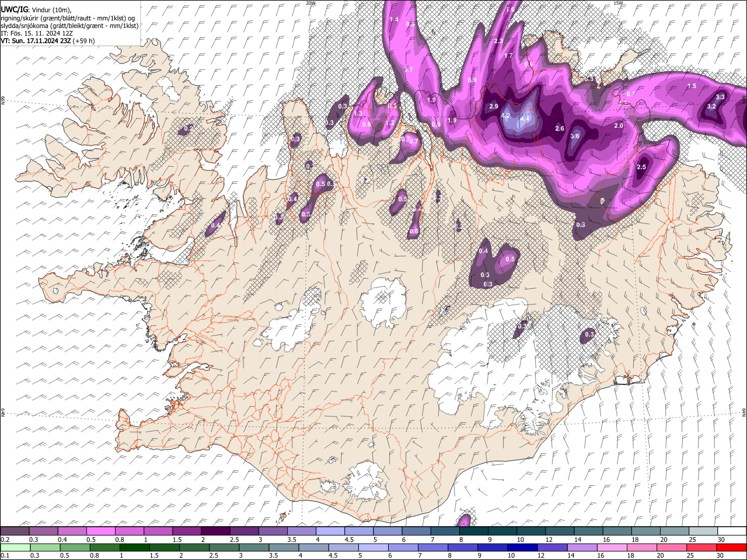Click the 'slydda/snjókoma' description line
Screen dimensions: 747x560
click(x=70, y=26)
